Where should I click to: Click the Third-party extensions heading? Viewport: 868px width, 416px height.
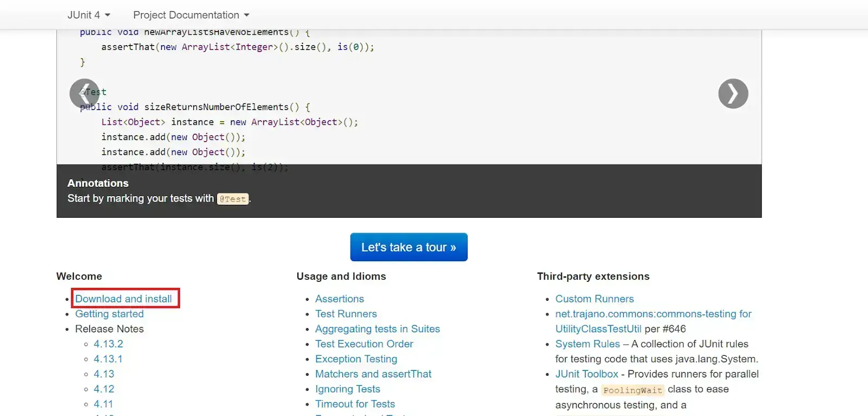point(593,276)
